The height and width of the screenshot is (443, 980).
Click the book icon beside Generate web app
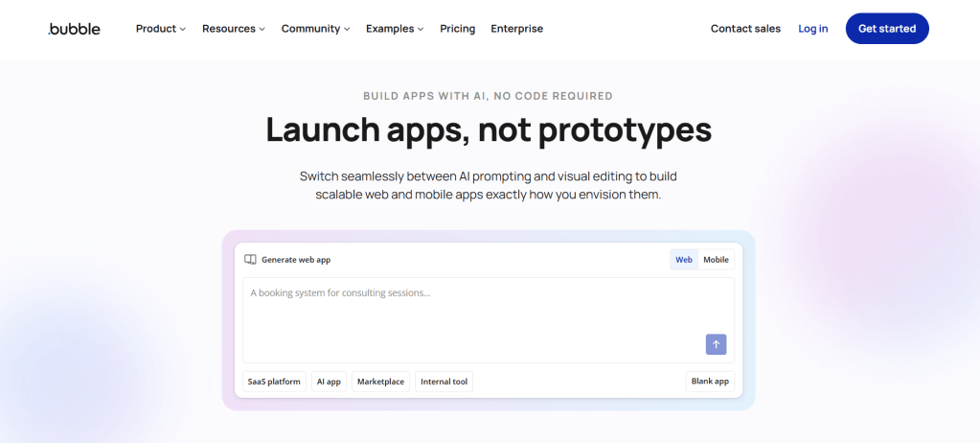[250, 260]
